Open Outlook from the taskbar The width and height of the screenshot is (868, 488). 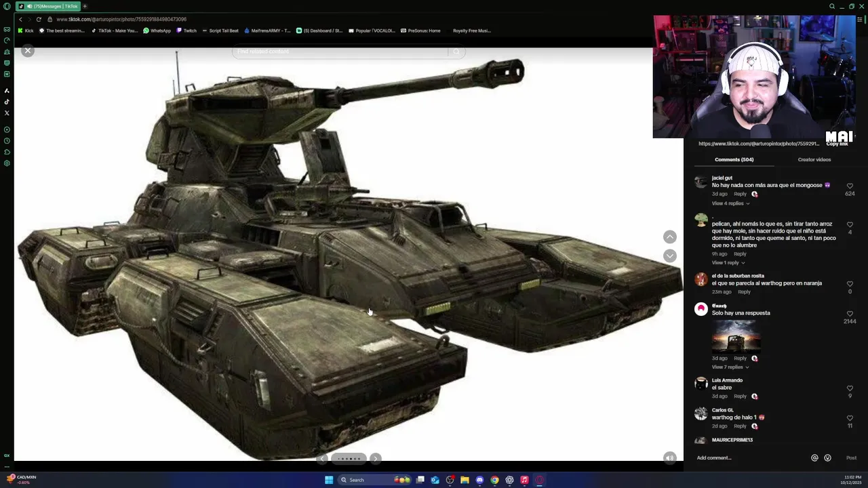click(435, 480)
